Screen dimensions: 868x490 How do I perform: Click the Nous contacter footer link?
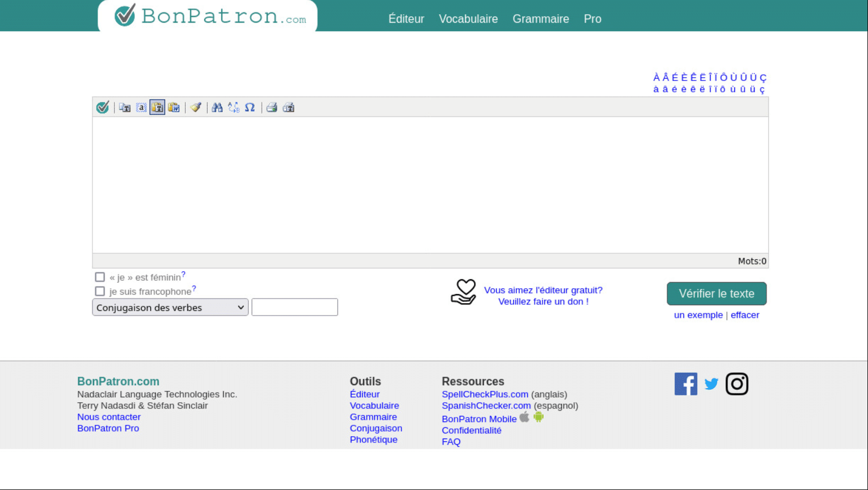pos(109,417)
